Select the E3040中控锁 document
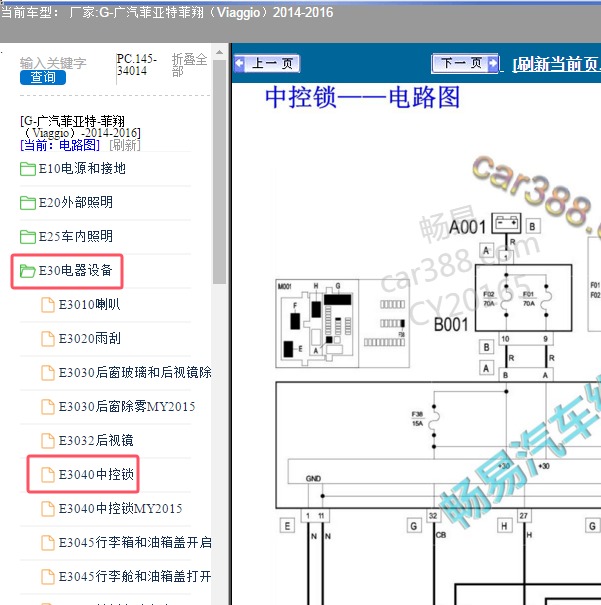This screenshot has width=601, height=605. pyautogui.click(x=96, y=474)
